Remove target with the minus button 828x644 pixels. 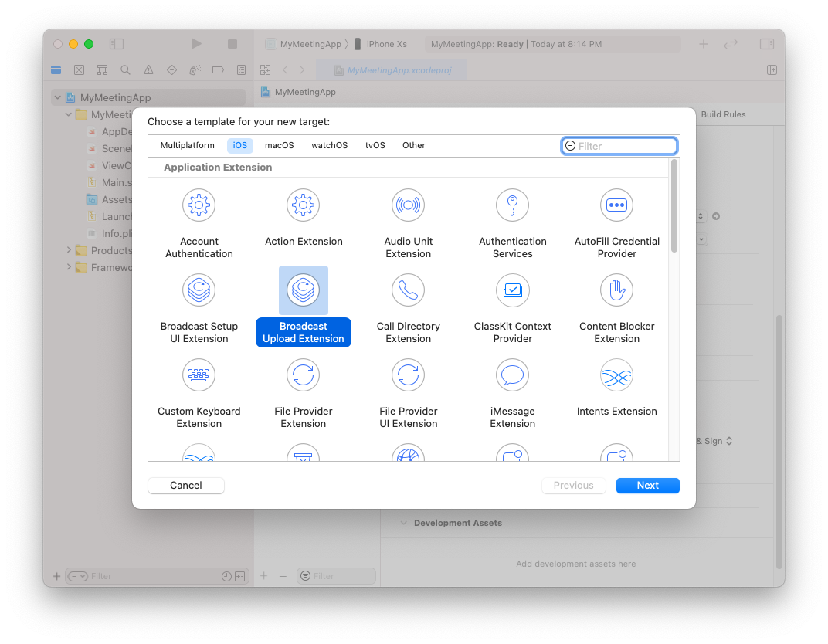pyautogui.click(x=283, y=576)
